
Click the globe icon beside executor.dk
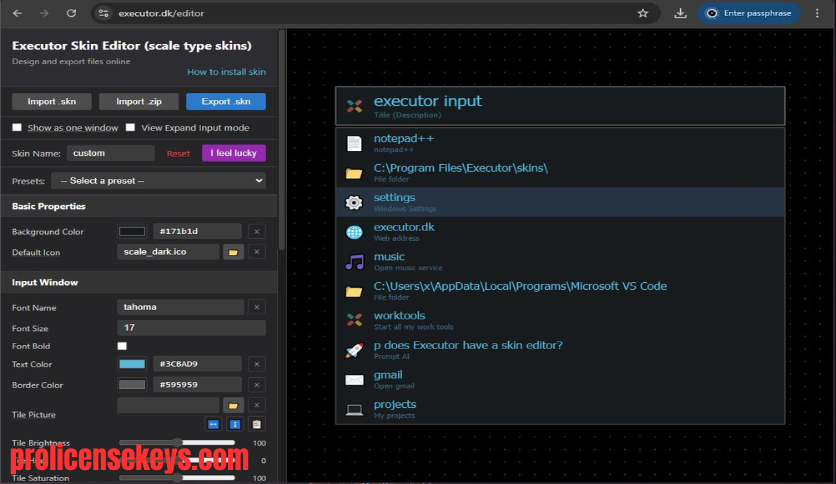[354, 232]
